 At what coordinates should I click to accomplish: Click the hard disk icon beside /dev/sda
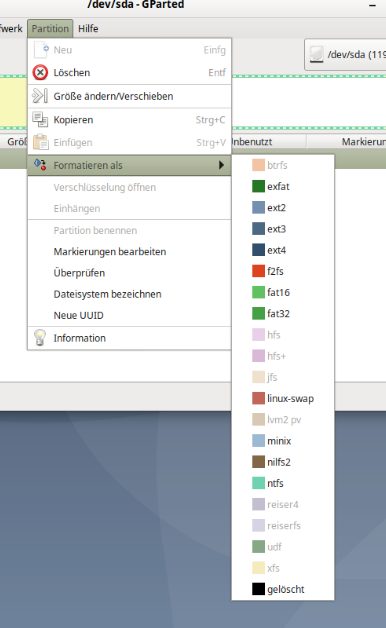316,54
